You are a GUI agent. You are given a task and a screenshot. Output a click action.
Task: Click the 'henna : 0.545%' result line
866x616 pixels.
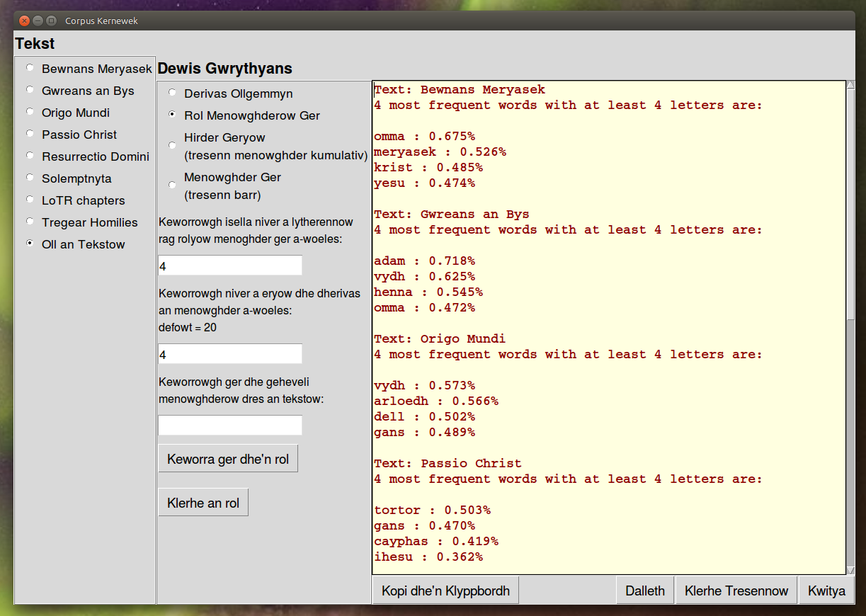point(428,292)
